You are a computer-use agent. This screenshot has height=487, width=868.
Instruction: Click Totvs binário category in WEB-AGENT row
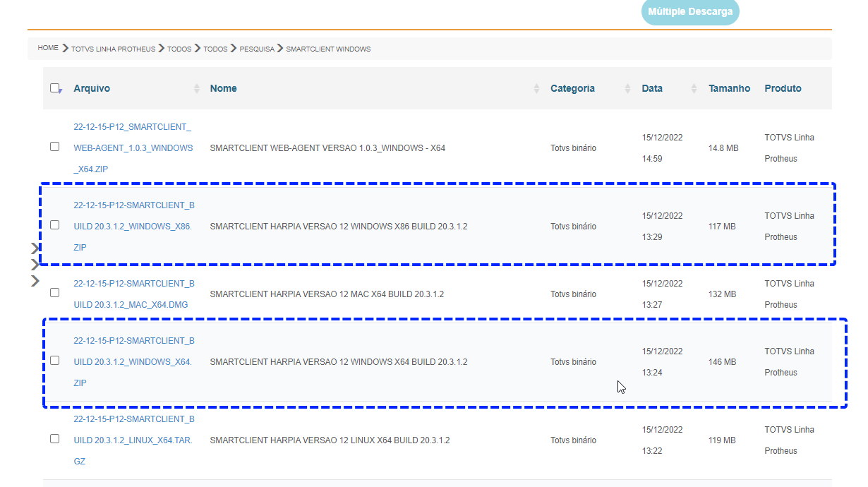point(573,148)
